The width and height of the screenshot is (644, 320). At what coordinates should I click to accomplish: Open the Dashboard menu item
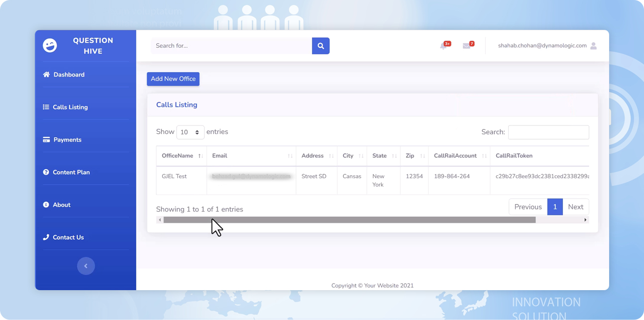[x=69, y=75]
